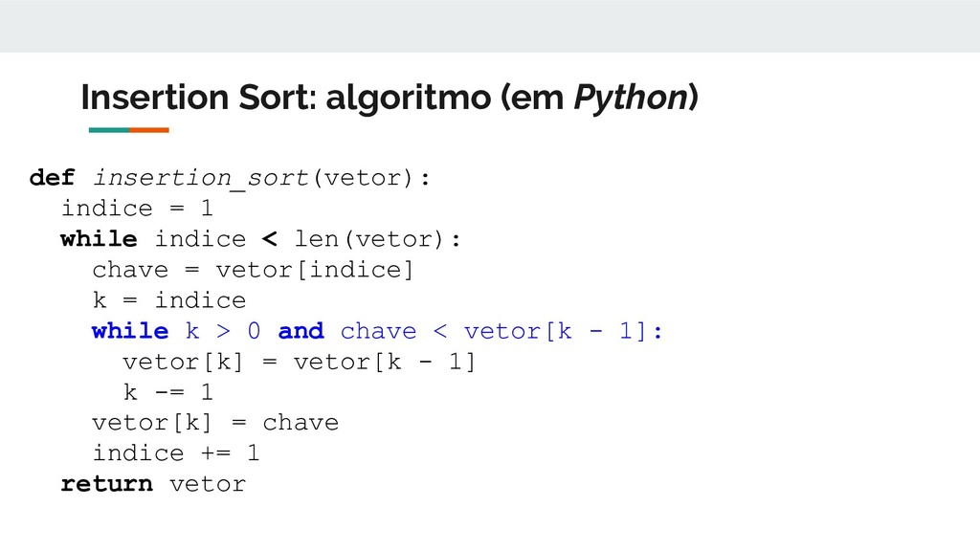This screenshot has width=980, height=551.
Task: Select the blue 'and' keyword
Action: pyautogui.click(x=301, y=330)
